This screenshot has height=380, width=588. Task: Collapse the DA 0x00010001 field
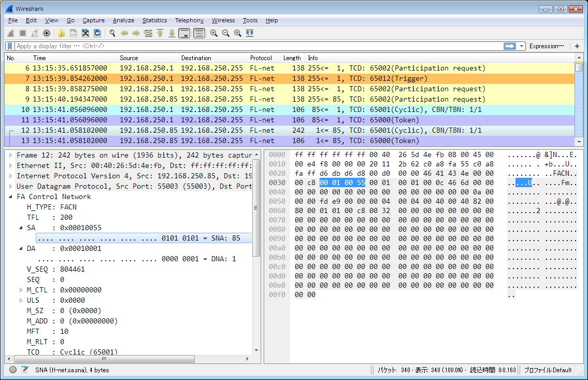[21, 249]
